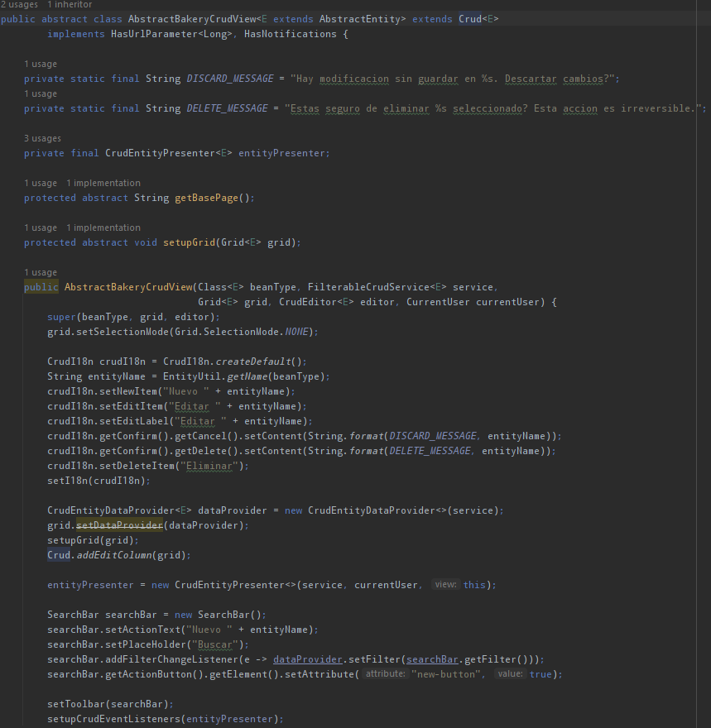Click the "2 usages" hint above class declaration
This screenshot has height=728, width=711.
coord(19,4)
